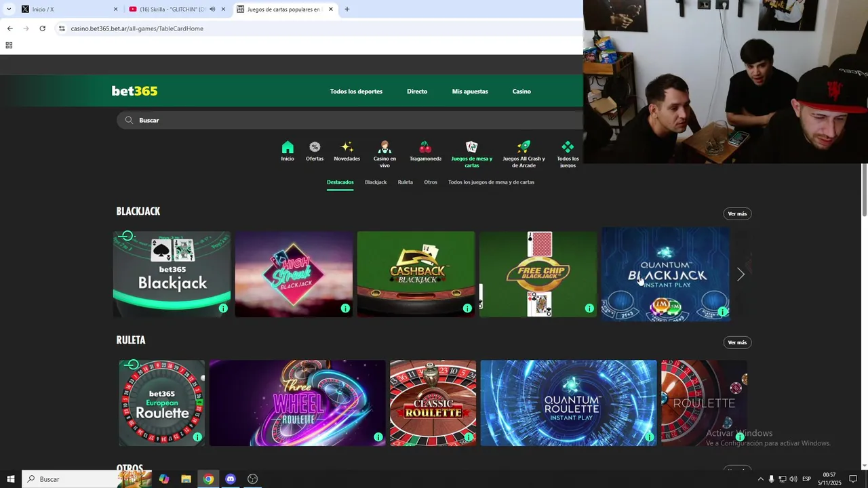868x488 pixels.
Task: Open the browser apps grid icon
Action: pyautogui.click(x=9, y=45)
